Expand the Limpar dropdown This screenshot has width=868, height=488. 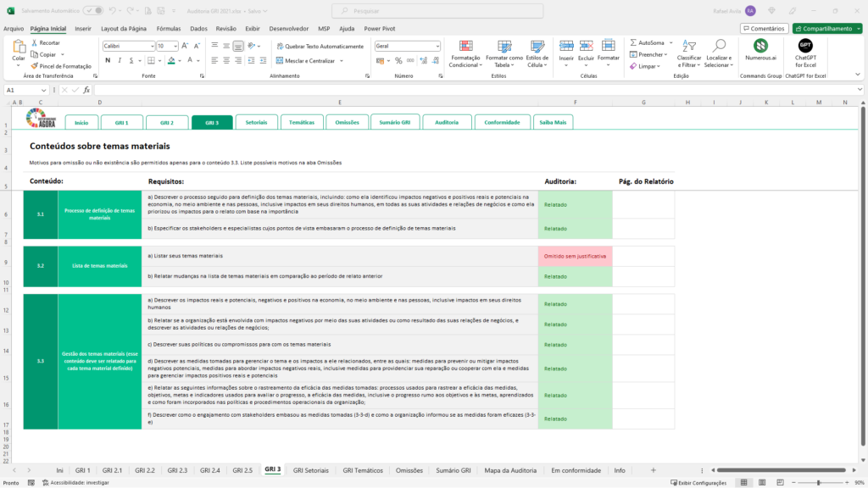[x=659, y=66]
